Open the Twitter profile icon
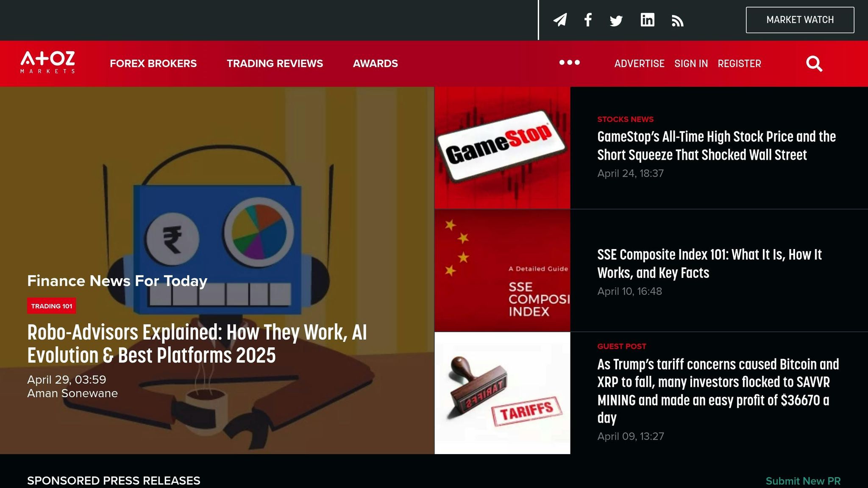 [616, 21]
